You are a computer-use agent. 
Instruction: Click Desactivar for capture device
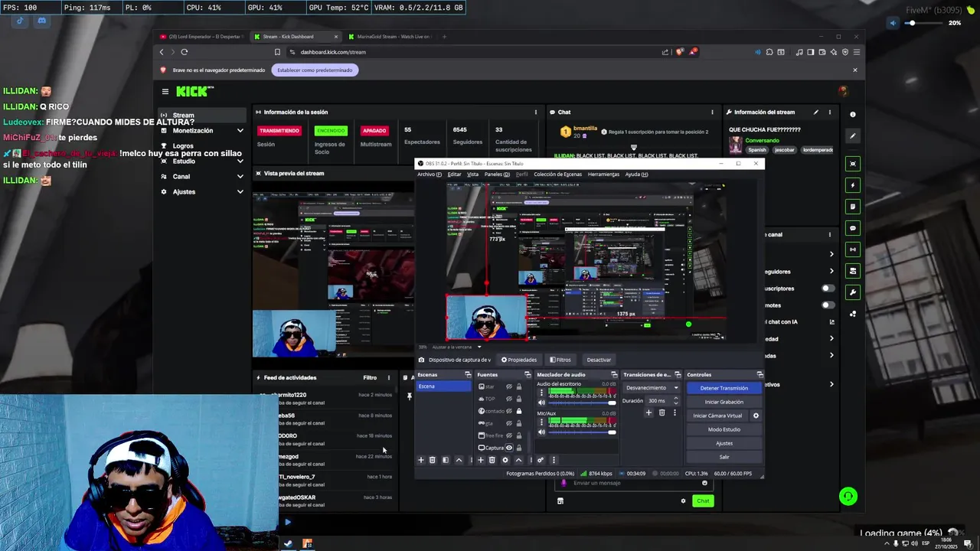[x=599, y=360]
